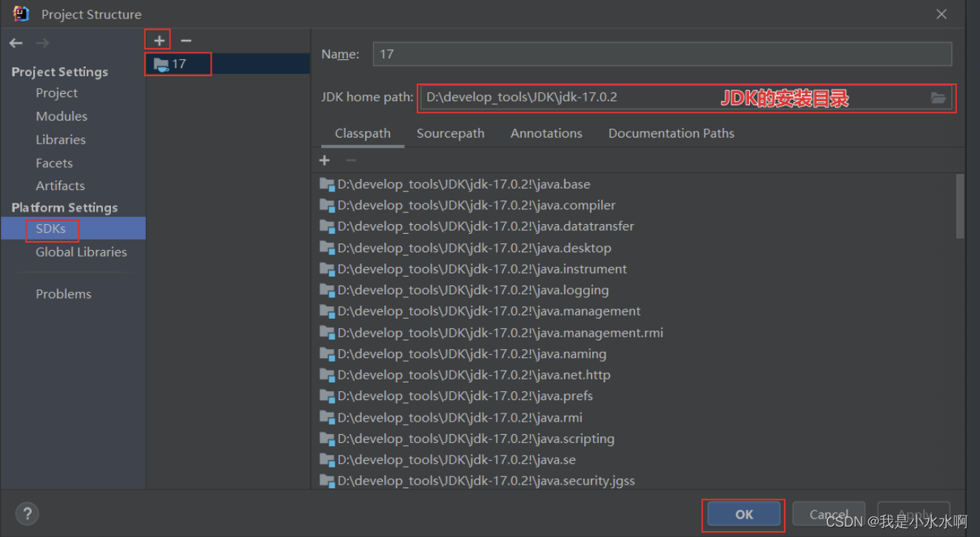Select the java.naming classpath entry
Screen dimensions: 980x537
pos(462,354)
